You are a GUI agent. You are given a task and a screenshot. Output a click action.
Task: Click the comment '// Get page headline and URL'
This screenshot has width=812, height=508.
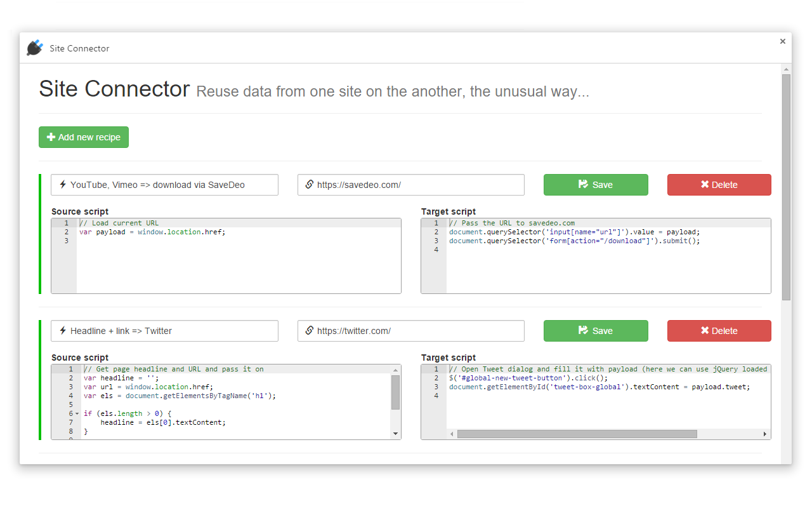point(174,369)
